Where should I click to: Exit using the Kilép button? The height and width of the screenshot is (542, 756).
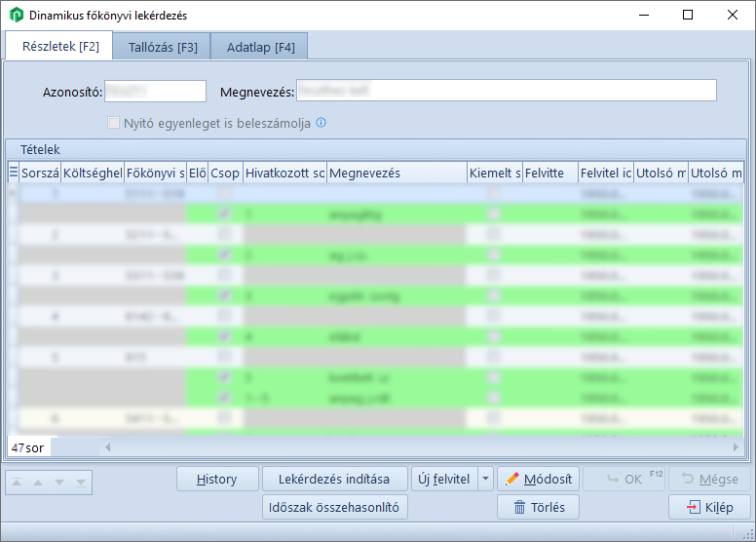709,507
